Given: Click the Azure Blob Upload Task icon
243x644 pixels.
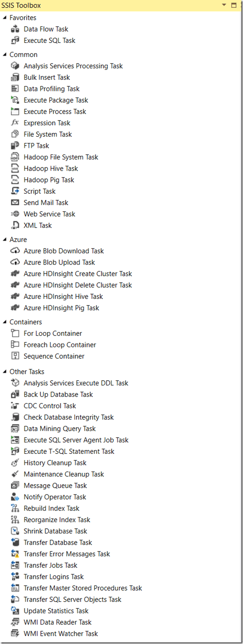Looking at the screenshot, I should click(15, 262).
